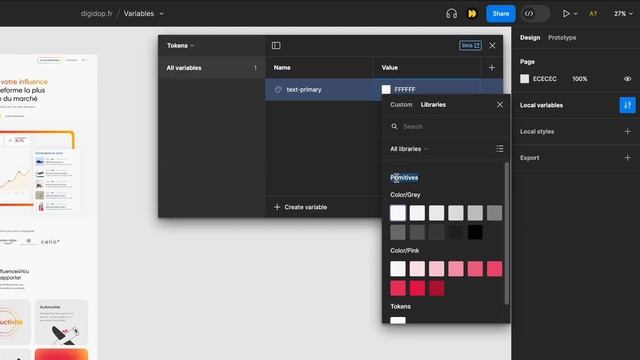The height and width of the screenshot is (360, 640).
Task: Click the Name column header
Action: point(282,68)
